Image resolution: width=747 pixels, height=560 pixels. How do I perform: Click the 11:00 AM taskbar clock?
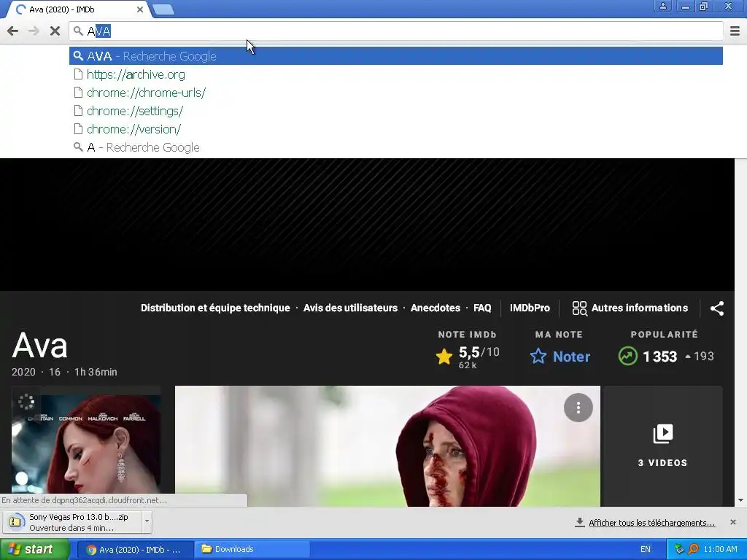pos(720,550)
